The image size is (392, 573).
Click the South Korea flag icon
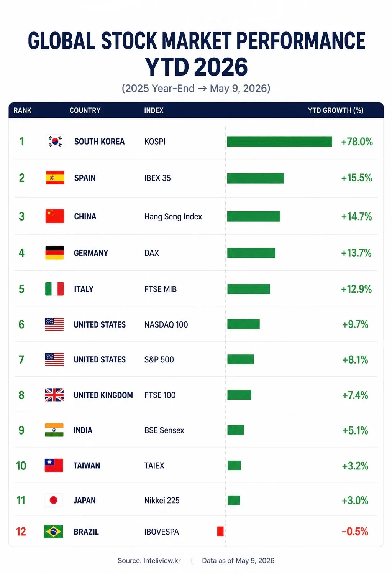point(55,142)
